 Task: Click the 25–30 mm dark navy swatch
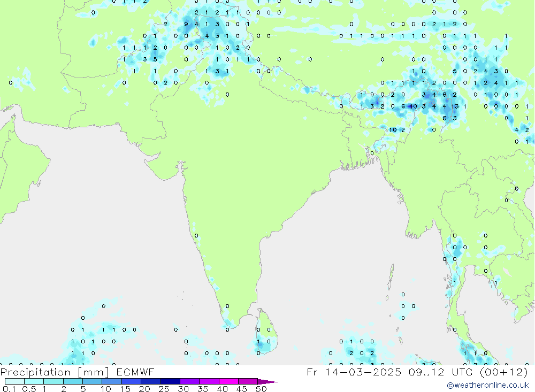(x=170, y=381)
